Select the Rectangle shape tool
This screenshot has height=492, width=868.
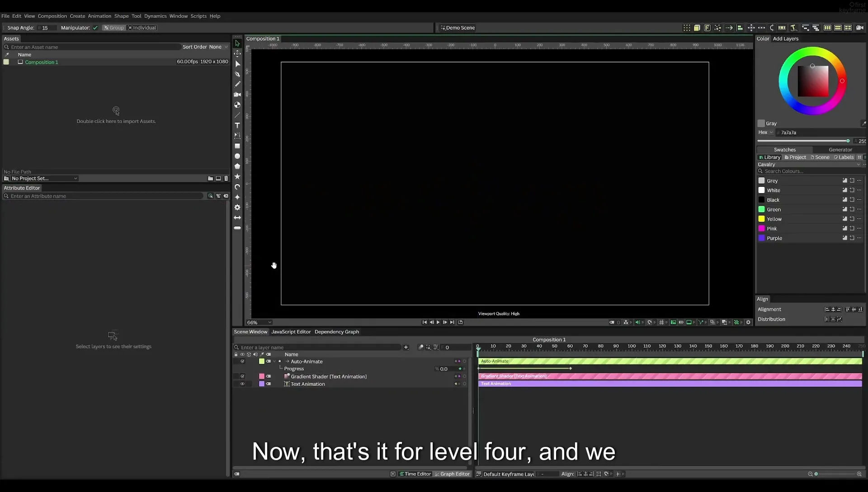click(237, 146)
